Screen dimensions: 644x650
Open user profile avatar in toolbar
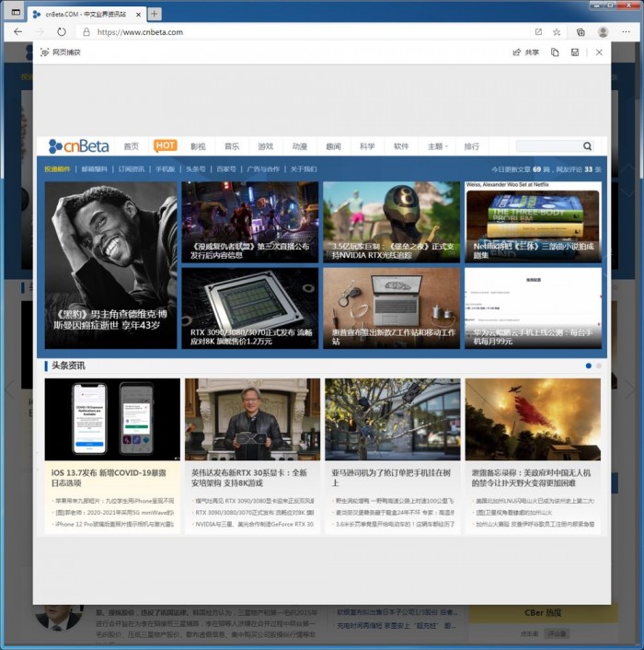[x=603, y=32]
